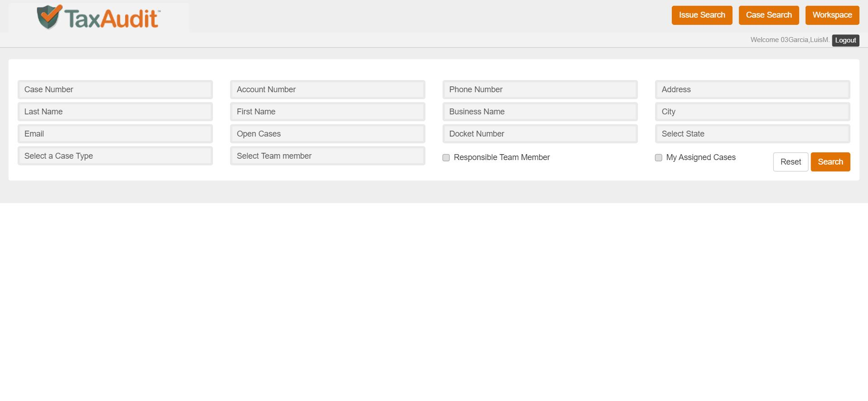Log out with the Logout button
868x401 pixels.
tap(845, 40)
